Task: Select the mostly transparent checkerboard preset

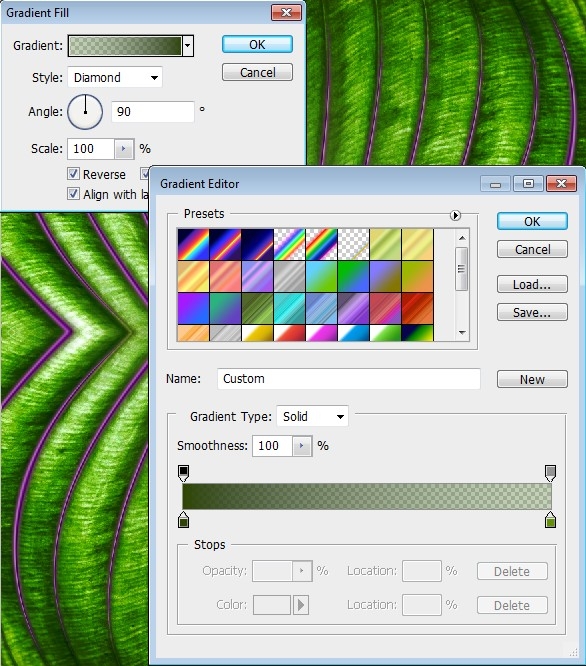Action: pos(354,245)
